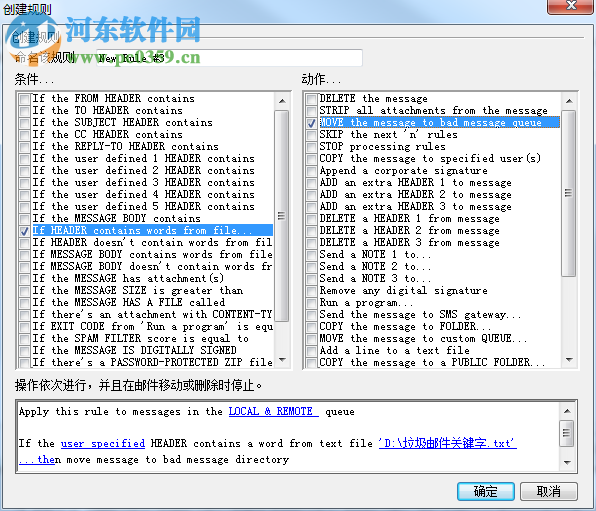Check 'Add a line to a text file'
This screenshot has height=511, width=596.
[311, 351]
